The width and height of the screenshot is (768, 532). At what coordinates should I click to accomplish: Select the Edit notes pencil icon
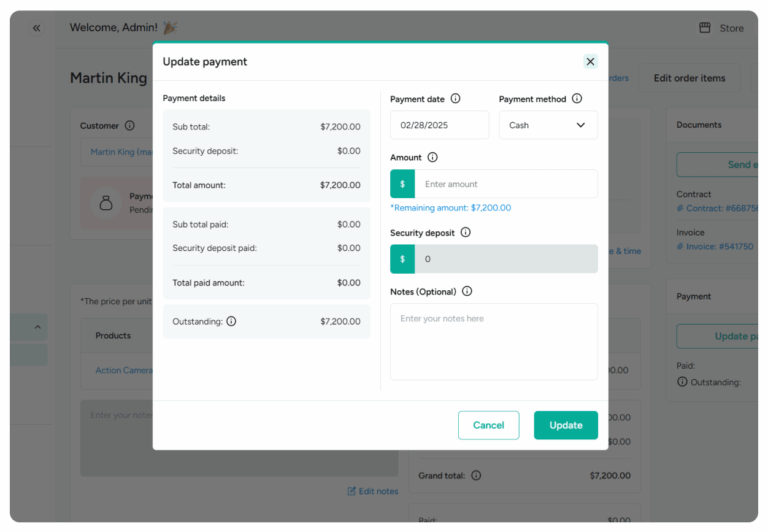[351, 491]
